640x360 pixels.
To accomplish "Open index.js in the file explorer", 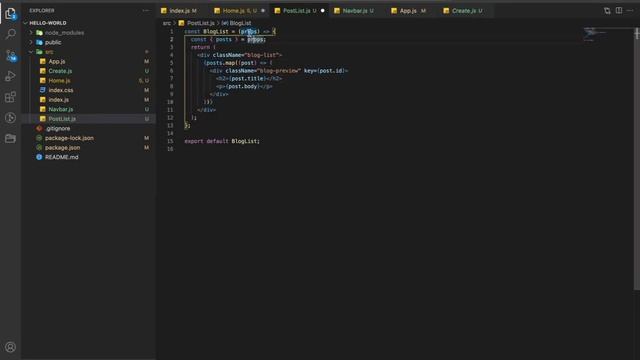I will (x=58, y=100).
